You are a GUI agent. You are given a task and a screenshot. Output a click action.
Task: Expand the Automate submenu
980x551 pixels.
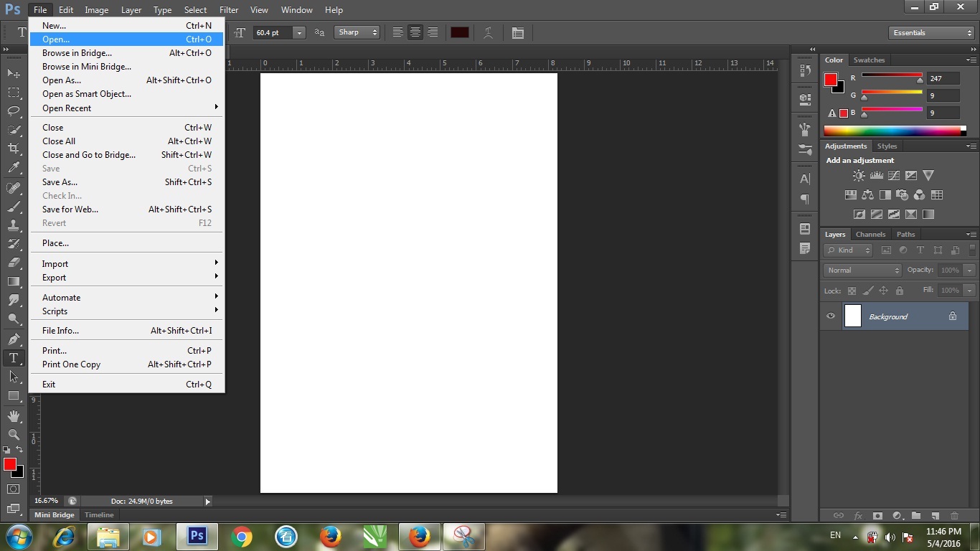[x=127, y=297]
